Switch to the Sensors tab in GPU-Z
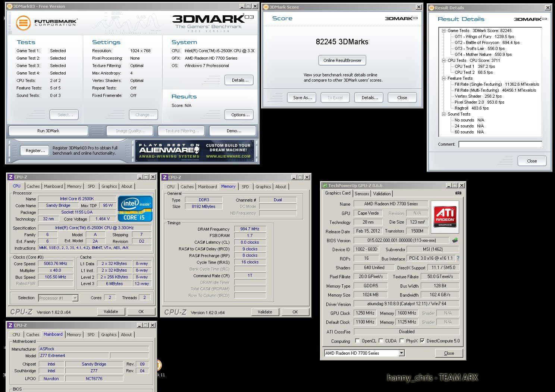 click(x=362, y=193)
